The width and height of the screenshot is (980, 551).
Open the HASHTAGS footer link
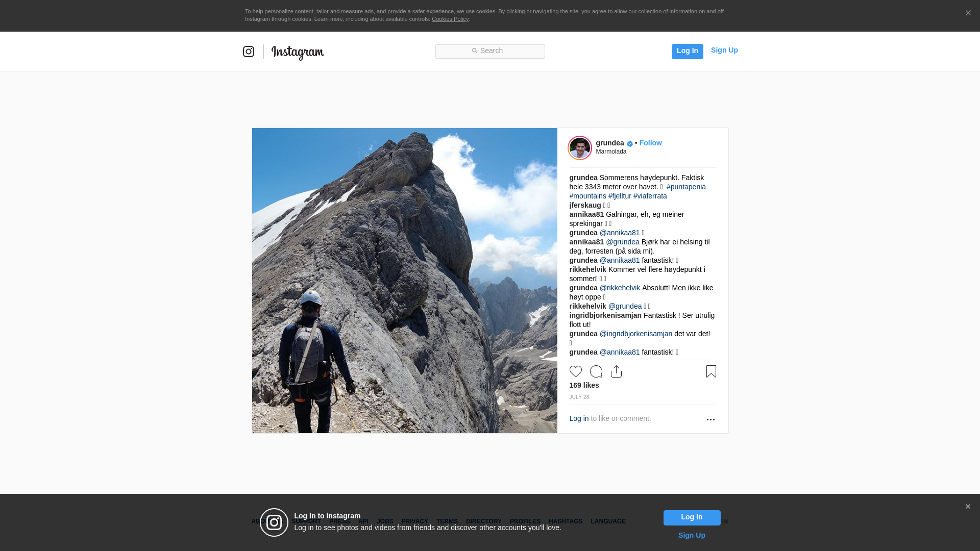[x=565, y=521]
